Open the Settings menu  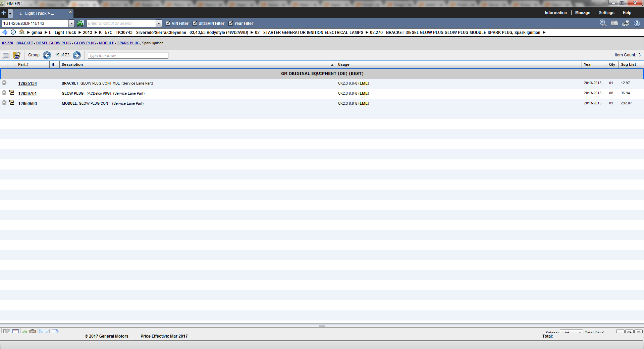607,13
